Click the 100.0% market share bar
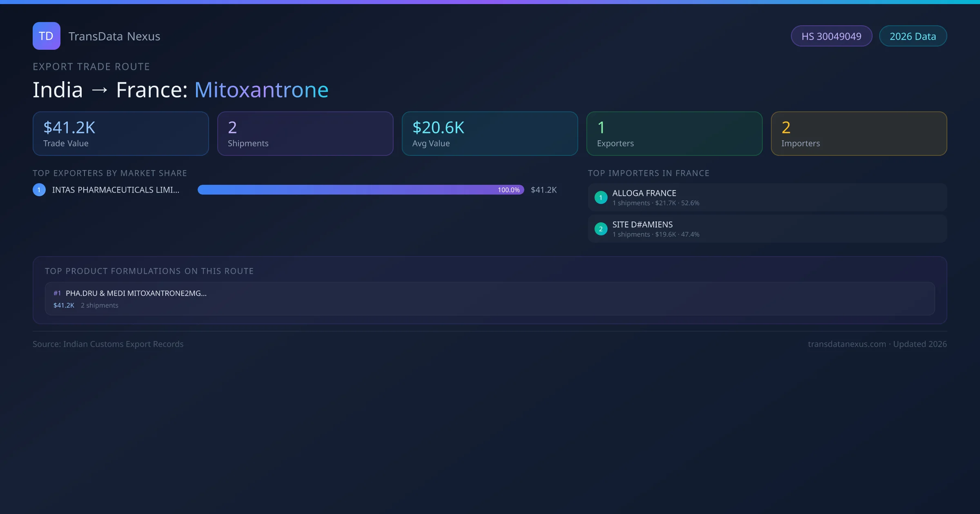Screen dimensions: 980x514 (361, 190)
